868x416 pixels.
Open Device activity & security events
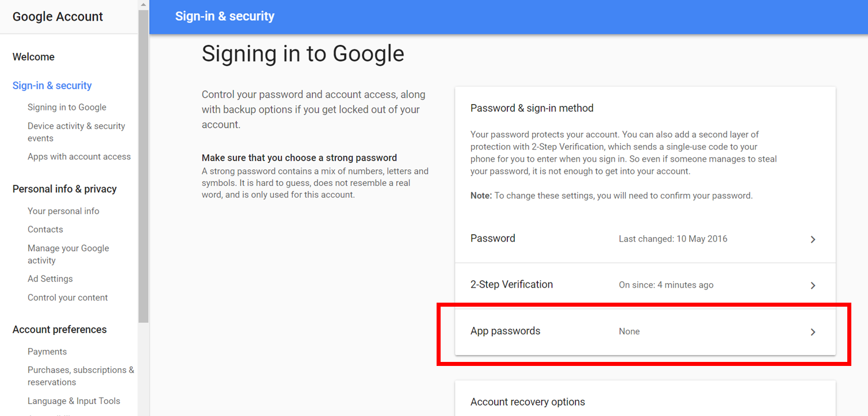coord(76,132)
